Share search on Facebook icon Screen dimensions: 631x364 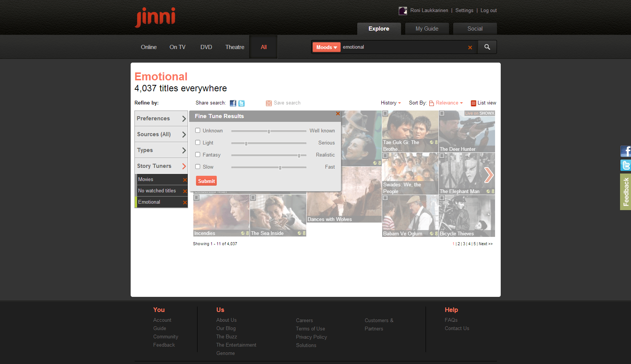(x=233, y=103)
